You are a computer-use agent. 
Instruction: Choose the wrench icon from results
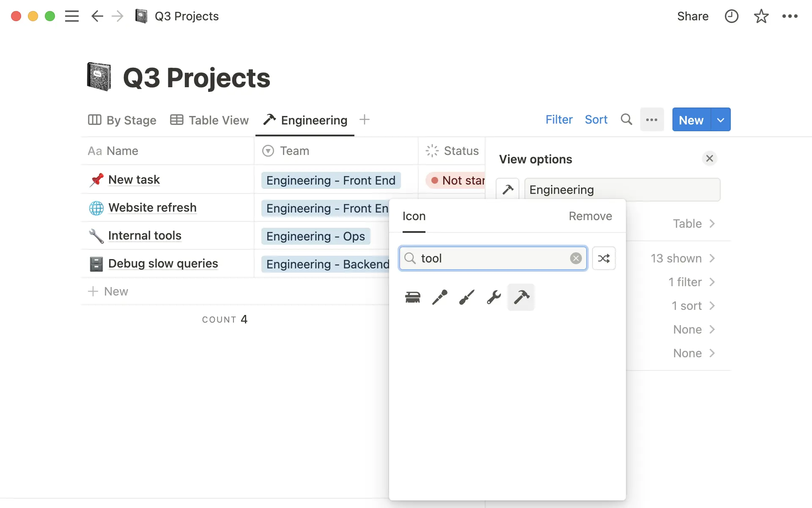[x=494, y=297]
